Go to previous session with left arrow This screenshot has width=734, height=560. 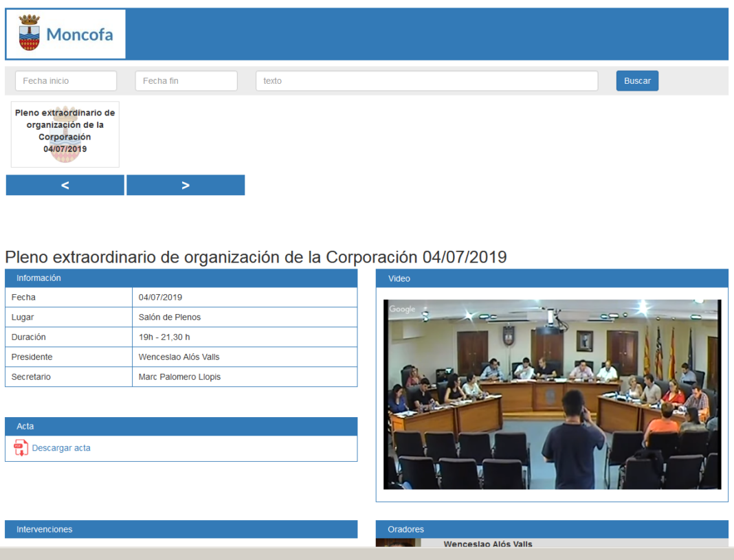(x=65, y=185)
